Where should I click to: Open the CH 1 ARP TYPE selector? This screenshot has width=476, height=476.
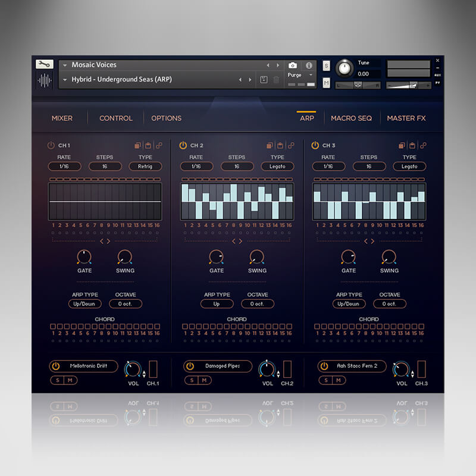pos(83,303)
